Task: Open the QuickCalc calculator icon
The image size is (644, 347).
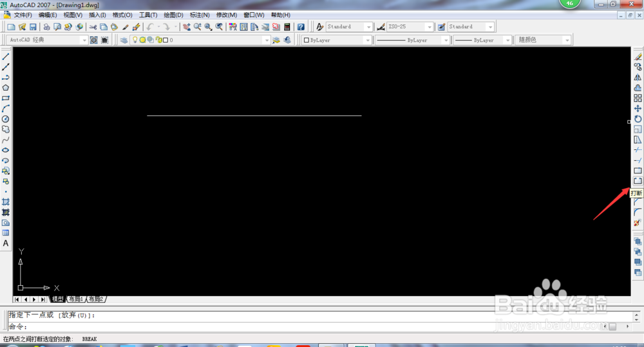Action: pos(287,26)
